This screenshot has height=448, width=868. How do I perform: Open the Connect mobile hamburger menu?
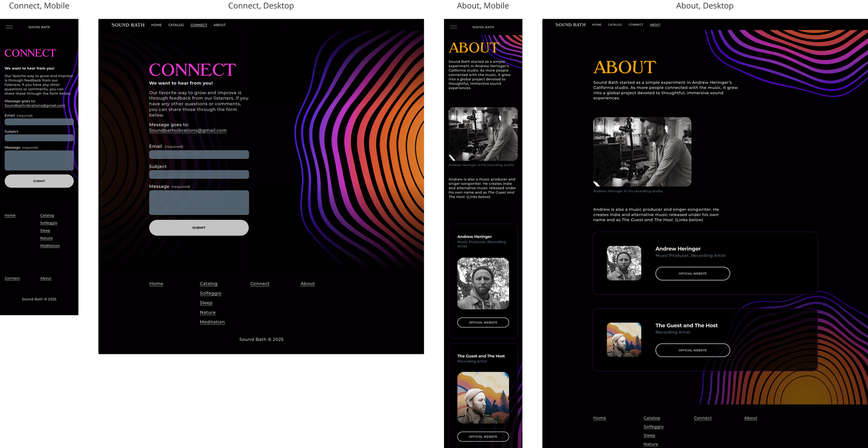[x=9, y=27]
